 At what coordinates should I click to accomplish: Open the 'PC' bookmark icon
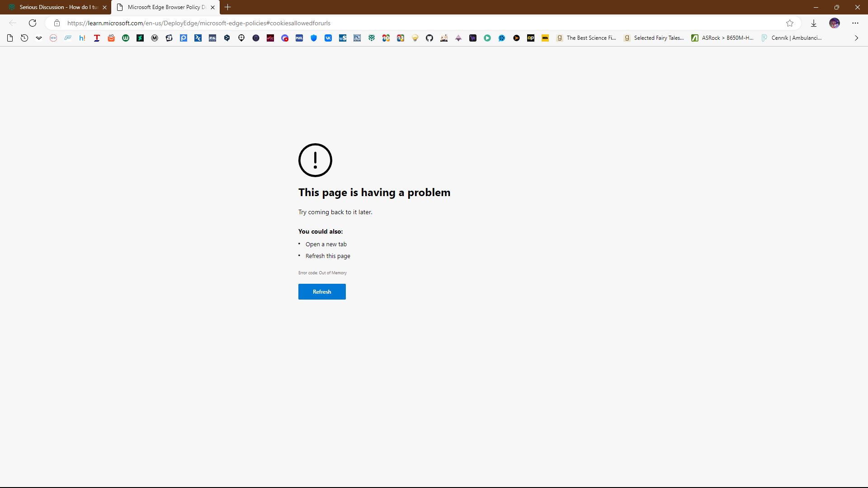(x=357, y=38)
